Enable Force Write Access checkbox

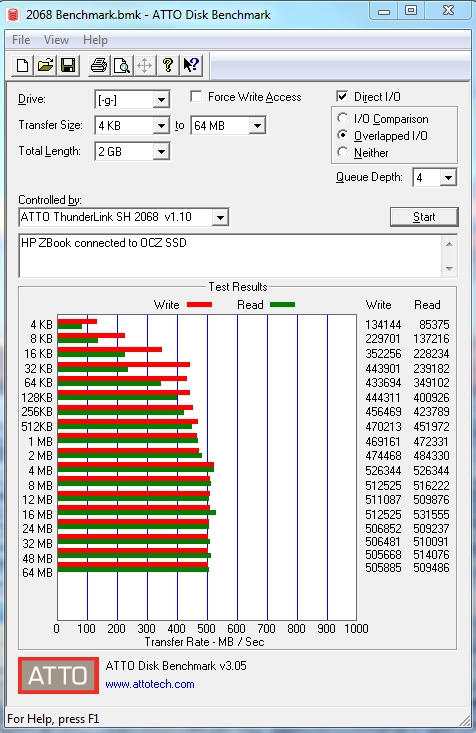point(196,97)
